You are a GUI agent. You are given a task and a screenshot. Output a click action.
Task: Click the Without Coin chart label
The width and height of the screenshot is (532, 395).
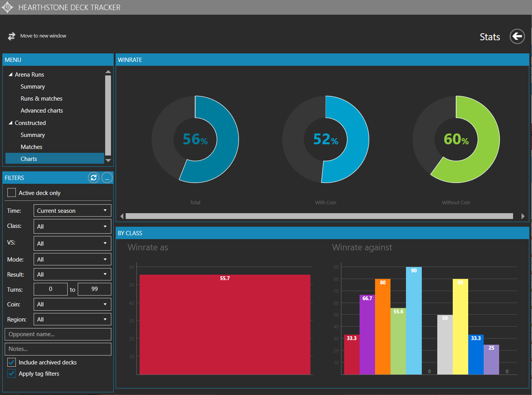pyautogui.click(x=456, y=202)
